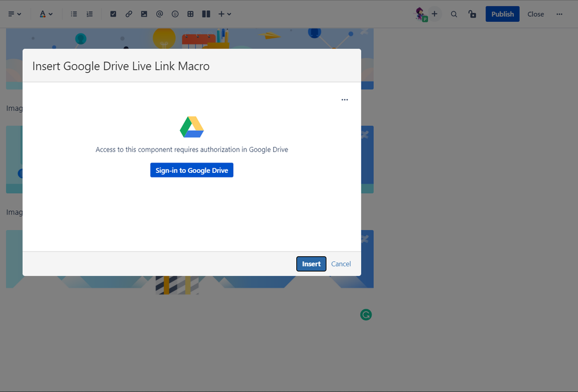The image size is (578, 392).
Task: Click the Publish button
Action: pyautogui.click(x=502, y=14)
